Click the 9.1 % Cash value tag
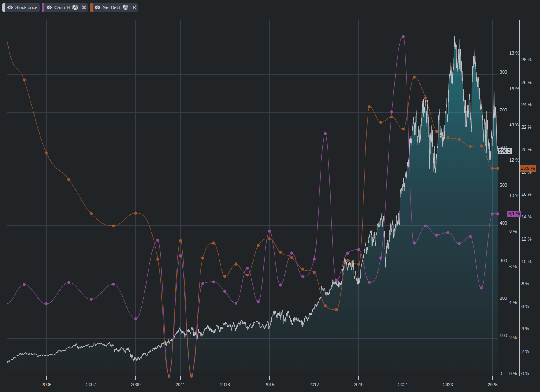The width and height of the screenshot is (540, 392). coord(514,213)
